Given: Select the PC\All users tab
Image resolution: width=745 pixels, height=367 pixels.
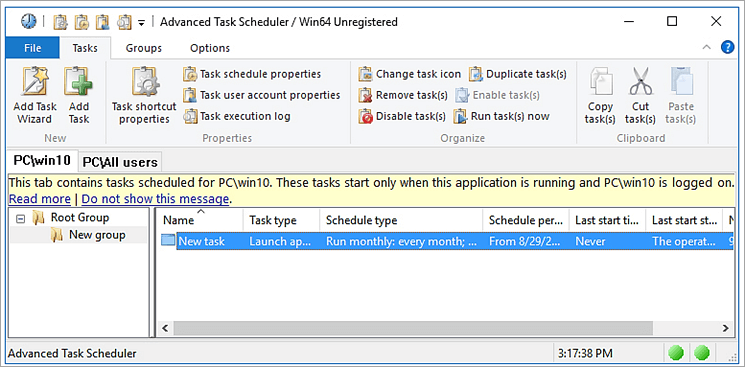Looking at the screenshot, I should click(120, 162).
